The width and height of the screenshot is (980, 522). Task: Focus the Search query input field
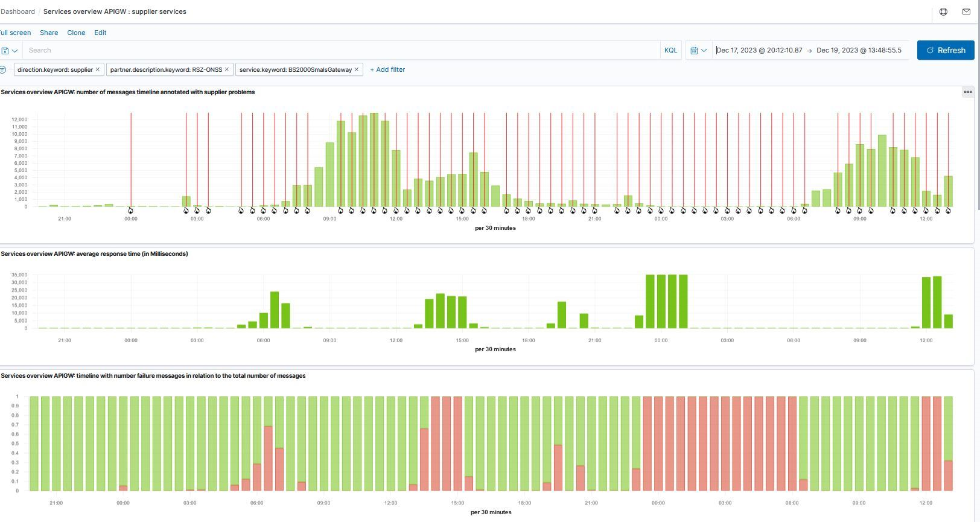(338, 51)
